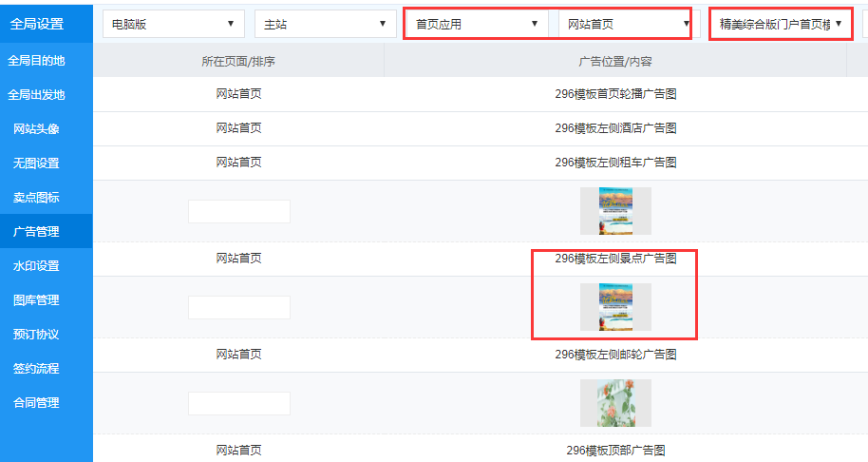
Task: Go to 合同管理 page
Action: tap(36, 403)
